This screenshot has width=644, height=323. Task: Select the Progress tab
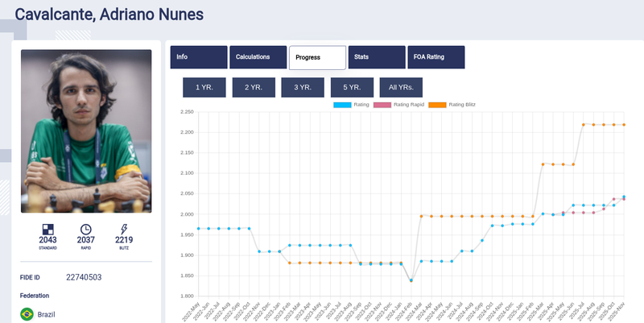click(x=317, y=57)
